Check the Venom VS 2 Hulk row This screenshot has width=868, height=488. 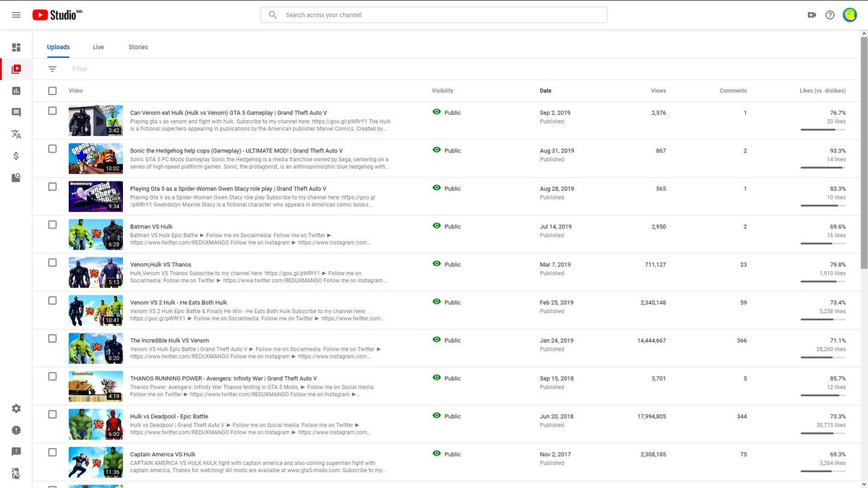52,300
